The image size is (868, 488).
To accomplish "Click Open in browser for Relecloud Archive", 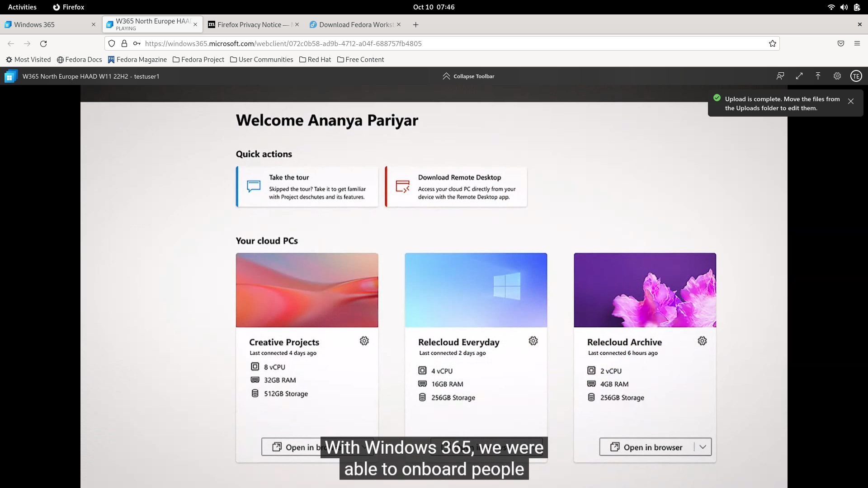I will coord(646,447).
